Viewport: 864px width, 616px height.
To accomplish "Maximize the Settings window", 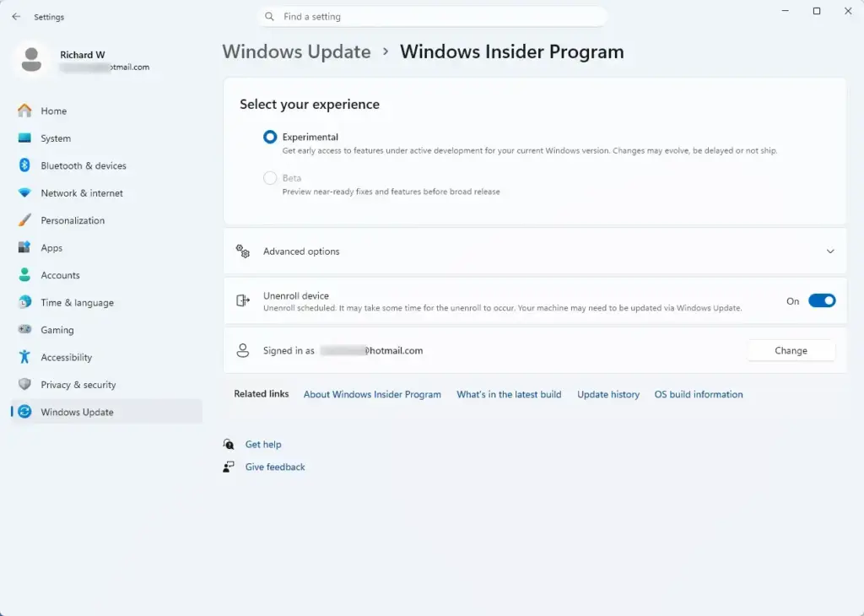I will click(x=817, y=11).
